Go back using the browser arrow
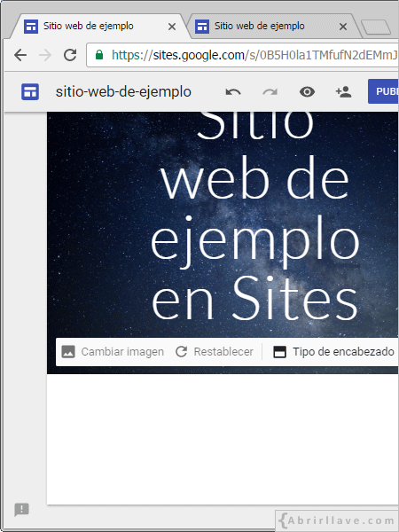This screenshot has width=399, height=532. pos(20,55)
